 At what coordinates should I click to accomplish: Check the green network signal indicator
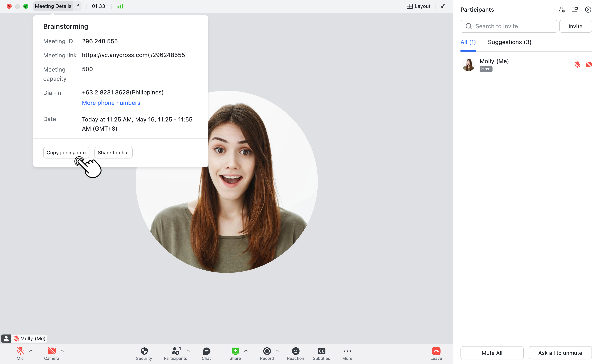[120, 6]
